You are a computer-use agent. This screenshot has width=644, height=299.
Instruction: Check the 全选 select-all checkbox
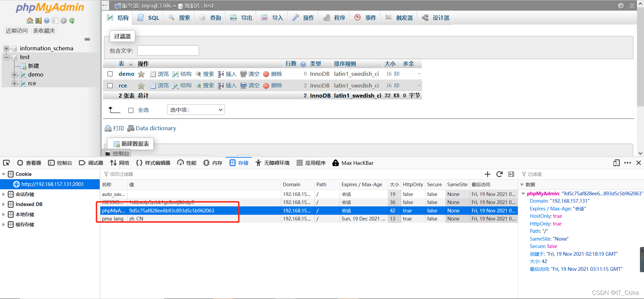coord(131,110)
